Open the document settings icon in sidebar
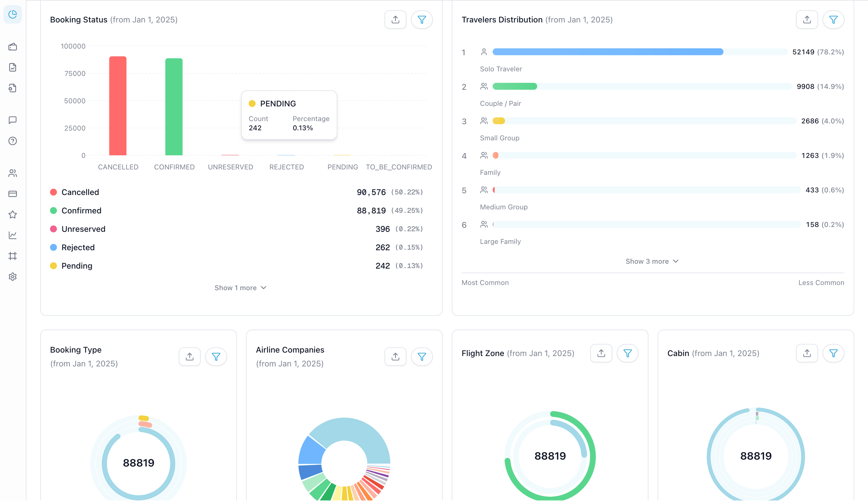This screenshot has height=501, width=868. (13, 88)
